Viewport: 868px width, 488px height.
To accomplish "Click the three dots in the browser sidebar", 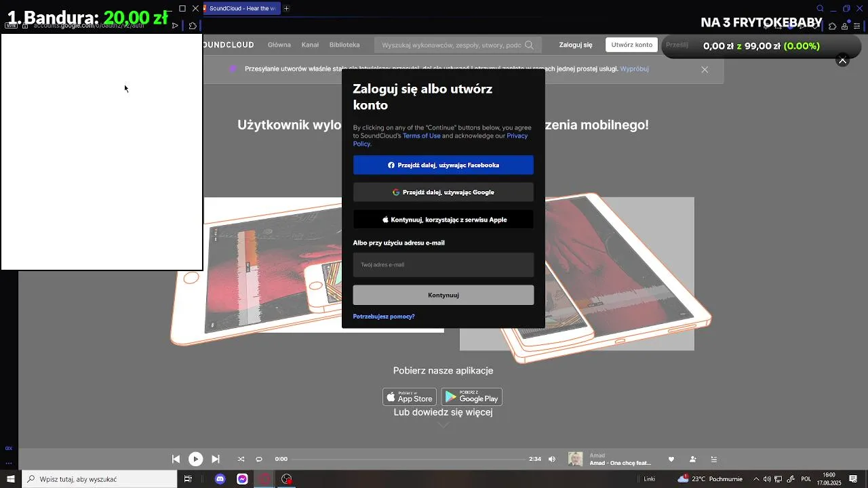I will point(9,463).
